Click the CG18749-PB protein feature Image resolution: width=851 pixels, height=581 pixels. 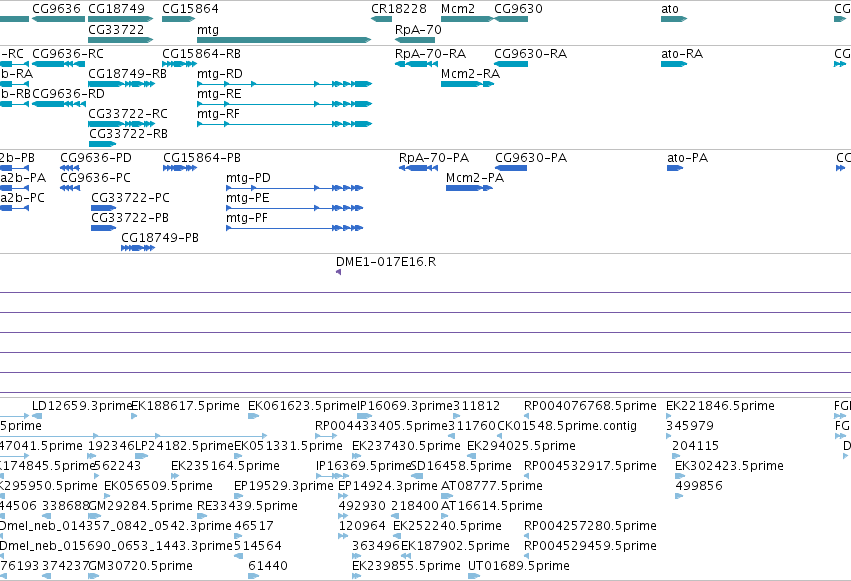pyautogui.click(x=138, y=248)
